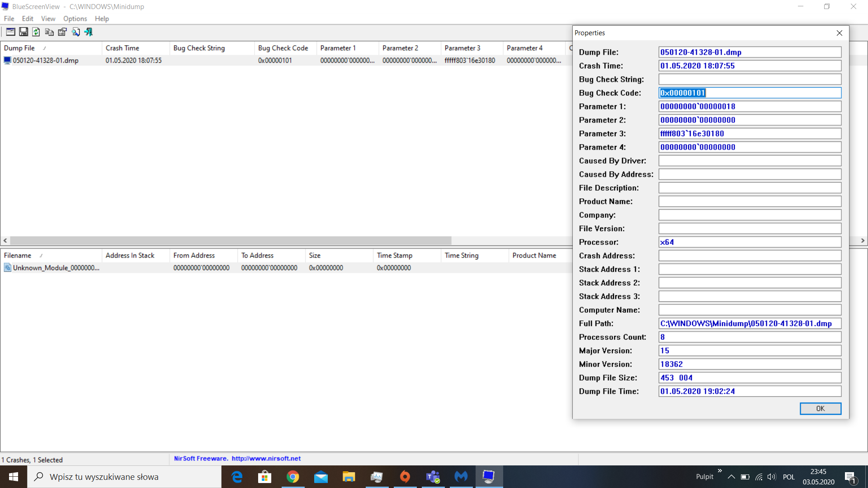Image resolution: width=868 pixels, height=488 pixels.
Task: Open Microsoft Store from taskbar
Action: [265, 477]
